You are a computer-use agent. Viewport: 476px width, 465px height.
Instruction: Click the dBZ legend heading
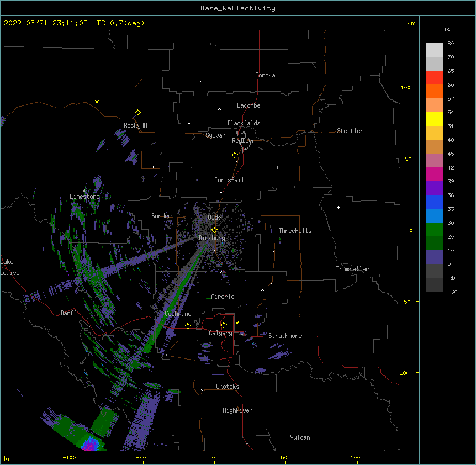click(x=447, y=29)
